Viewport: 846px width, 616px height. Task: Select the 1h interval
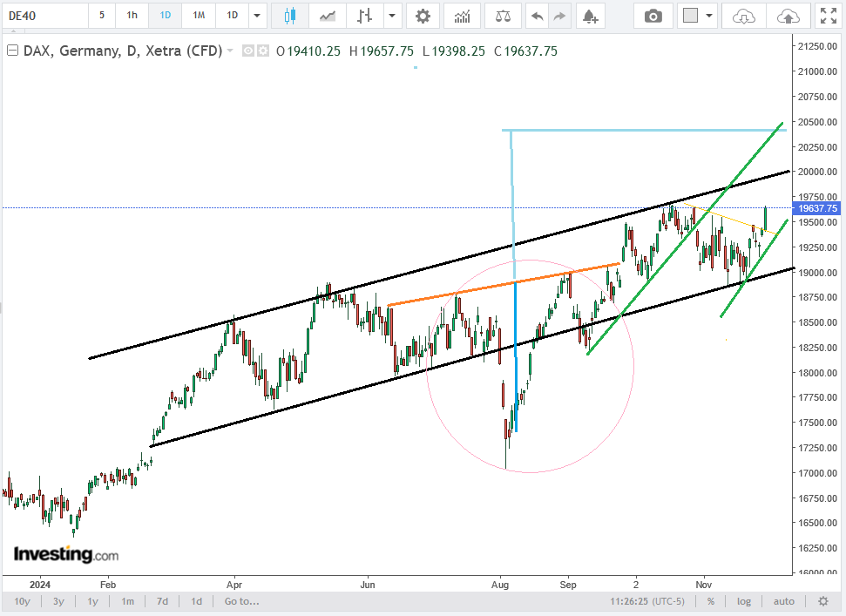132,16
